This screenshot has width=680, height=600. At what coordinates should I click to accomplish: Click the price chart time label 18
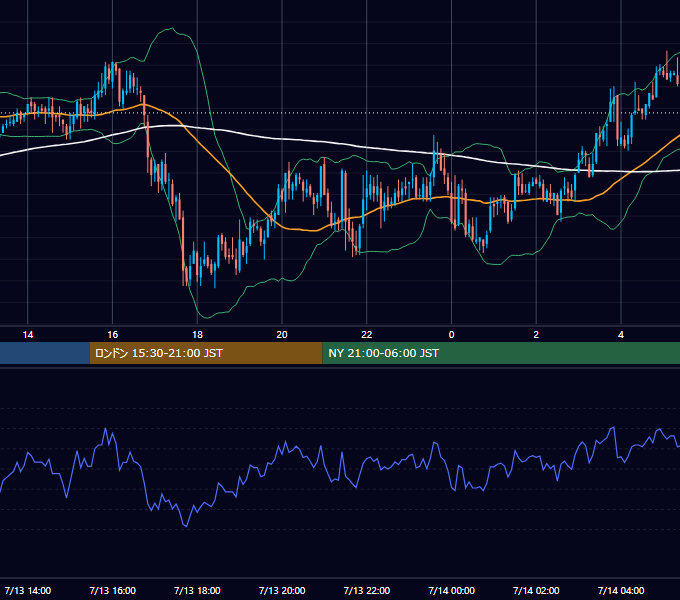coord(197,335)
